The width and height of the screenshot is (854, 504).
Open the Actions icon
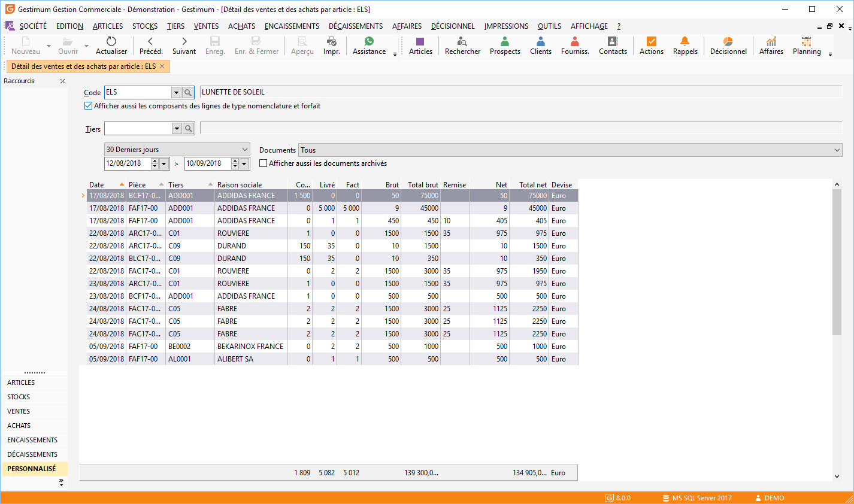pos(652,41)
